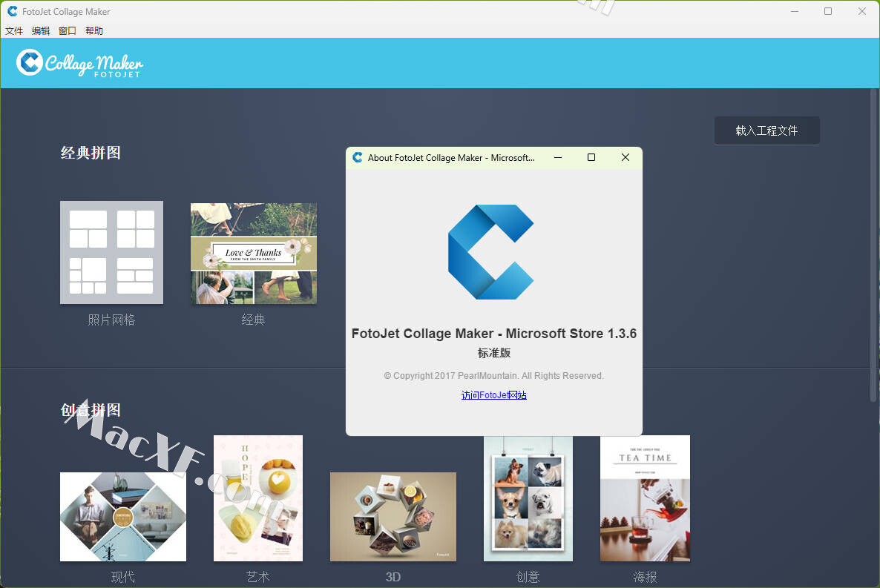Click the 创意 label under the pets template
880x588 pixels.
coord(528,577)
